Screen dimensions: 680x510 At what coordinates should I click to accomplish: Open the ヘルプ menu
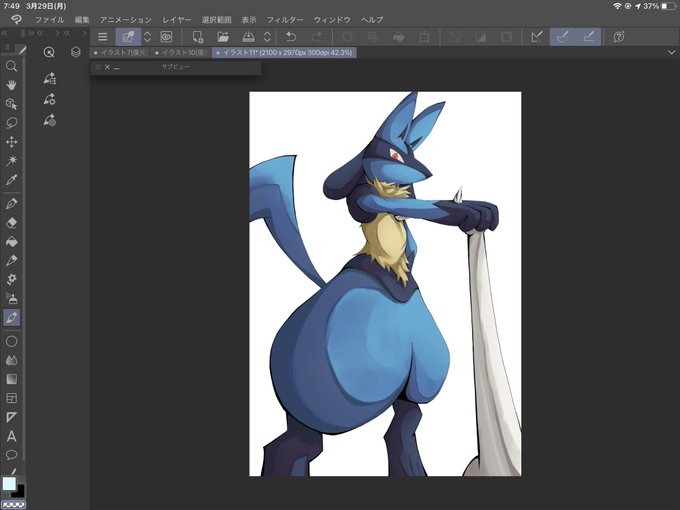(372, 20)
